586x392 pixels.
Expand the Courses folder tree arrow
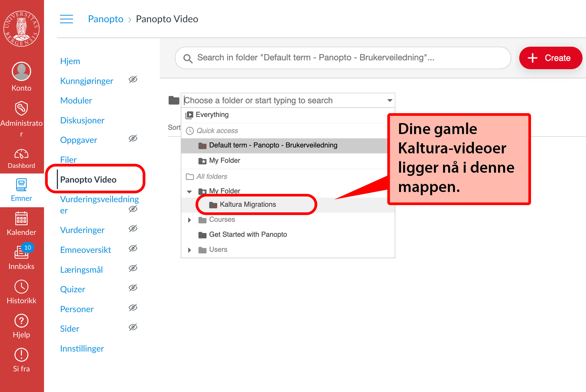coord(189,220)
